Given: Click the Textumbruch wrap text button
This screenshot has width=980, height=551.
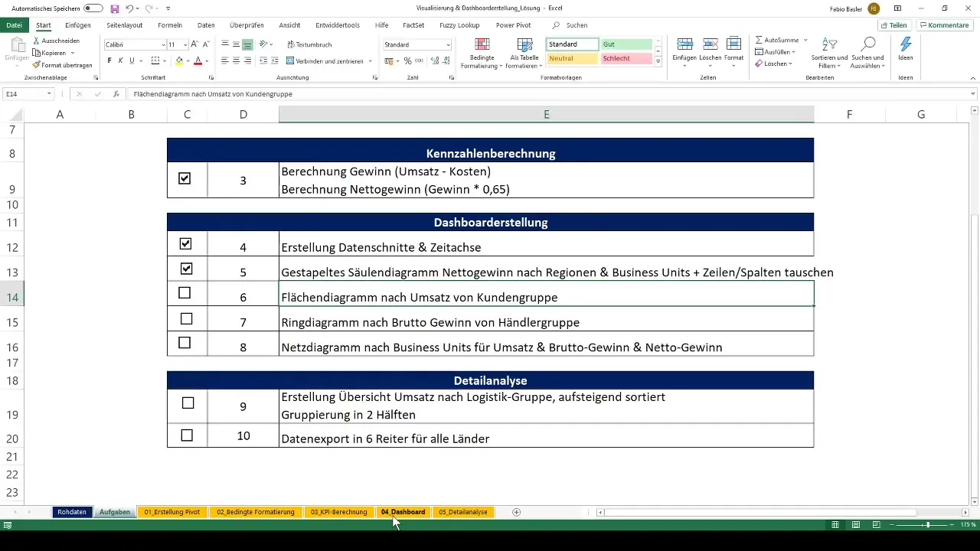Looking at the screenshot, I should pos(309,45).
